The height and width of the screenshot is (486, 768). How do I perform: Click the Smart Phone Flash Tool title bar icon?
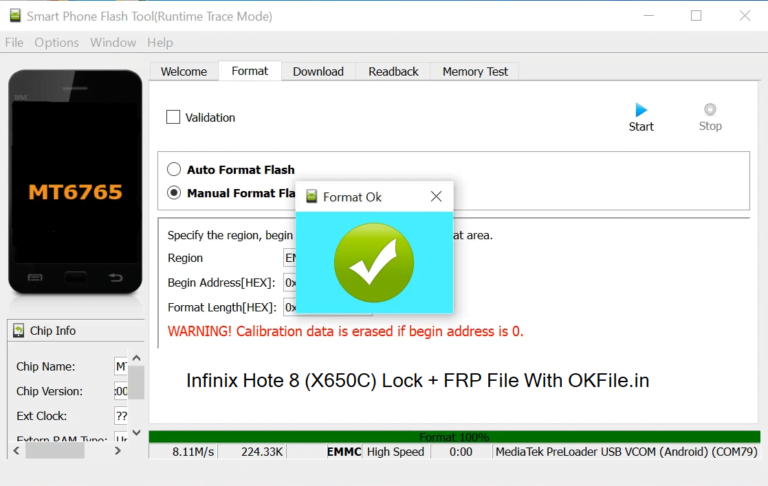(15, 16)
